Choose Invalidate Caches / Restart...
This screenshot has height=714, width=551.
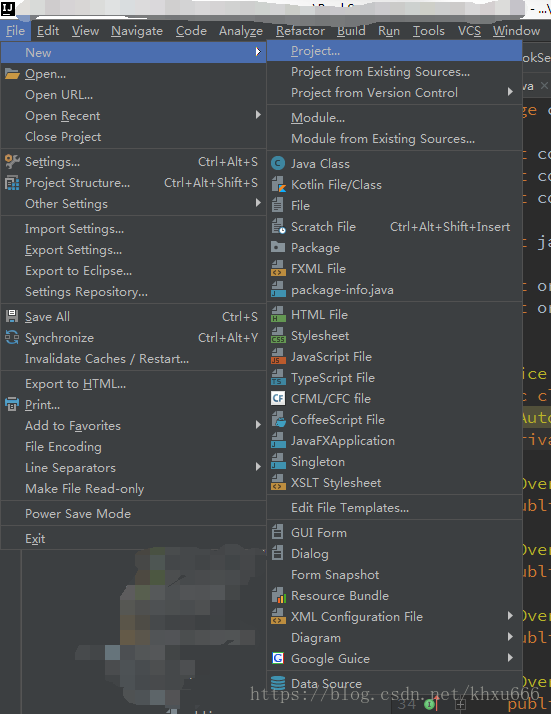(133, 359)
